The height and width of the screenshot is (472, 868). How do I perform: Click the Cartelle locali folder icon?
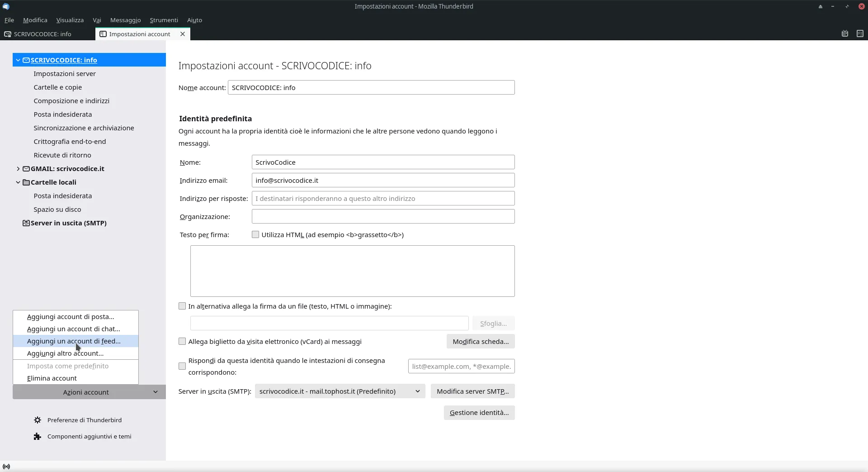26,182
